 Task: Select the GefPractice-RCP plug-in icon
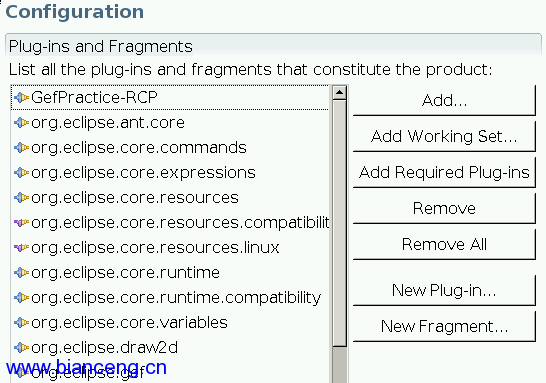(x=21, y=97)
